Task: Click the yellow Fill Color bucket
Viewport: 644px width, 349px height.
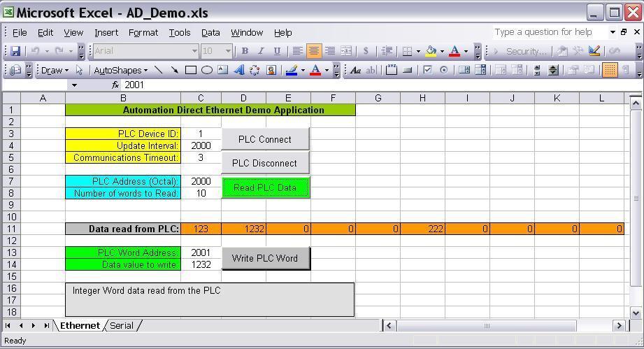Action: (x=431, y=51)
